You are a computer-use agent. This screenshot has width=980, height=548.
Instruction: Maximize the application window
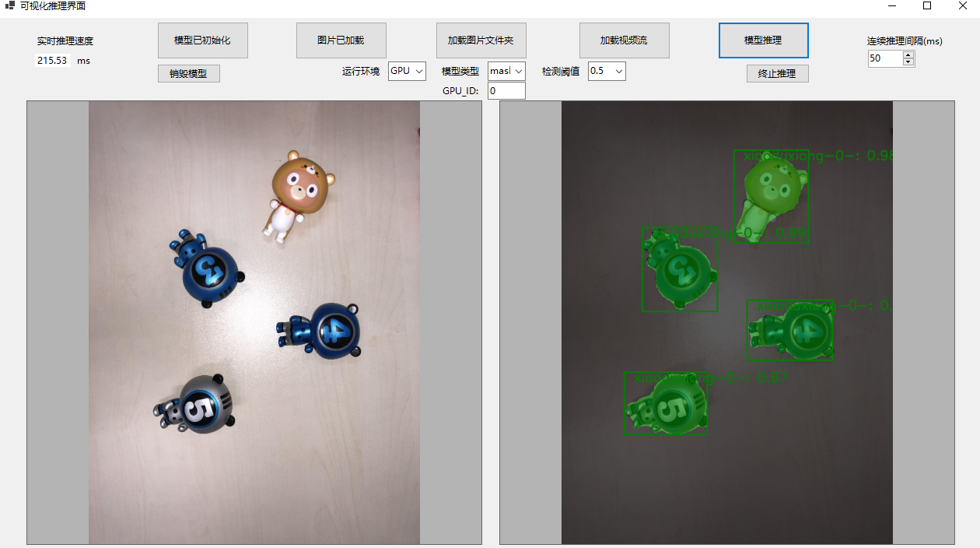pyautogui.click(x=927, y=6)
